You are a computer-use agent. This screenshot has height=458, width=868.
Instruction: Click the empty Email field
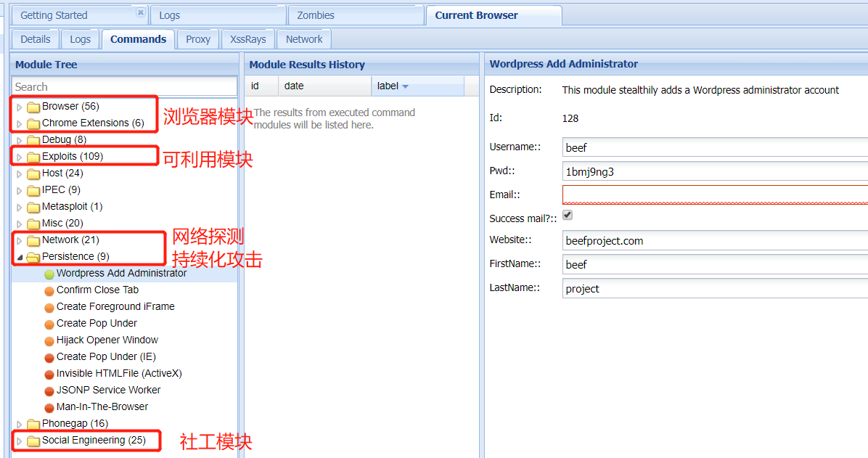pyautogui.click(x=715, y=195)
